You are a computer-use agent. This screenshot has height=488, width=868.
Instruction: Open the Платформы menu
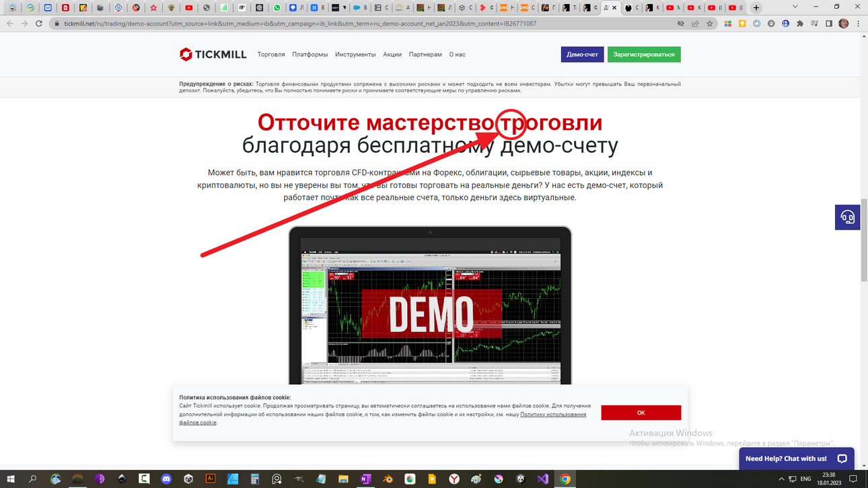(x=310, y=55)
